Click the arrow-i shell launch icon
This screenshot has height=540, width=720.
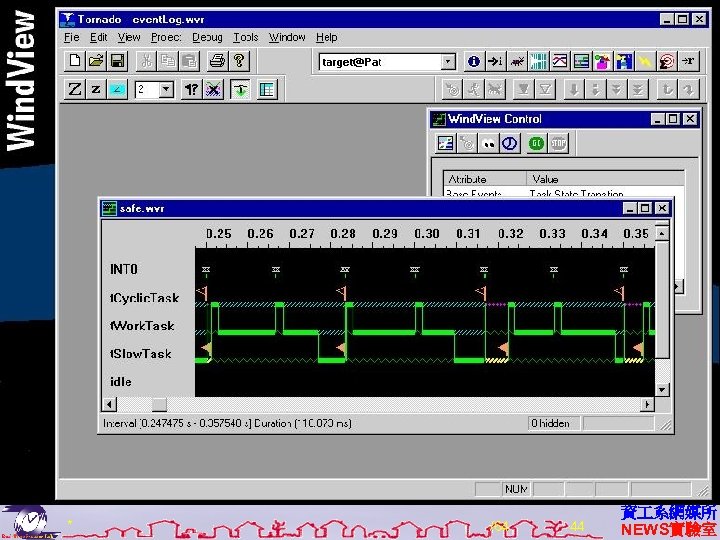[495, 61]
